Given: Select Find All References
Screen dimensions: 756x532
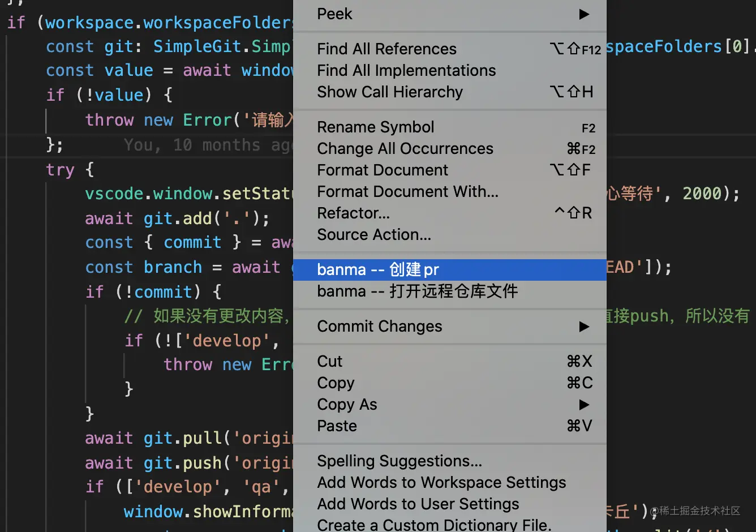Looking at the screenshot, I should pos(450,49).
